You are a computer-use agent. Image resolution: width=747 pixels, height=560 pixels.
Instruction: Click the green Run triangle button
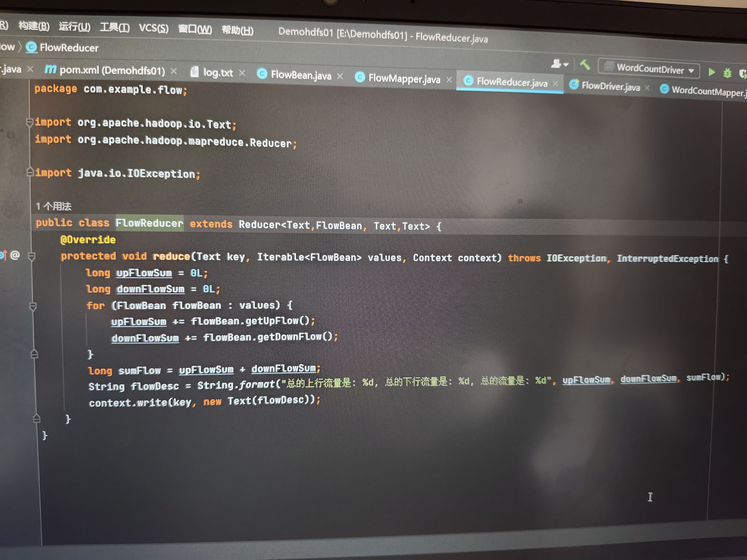[x=712, y=72]
